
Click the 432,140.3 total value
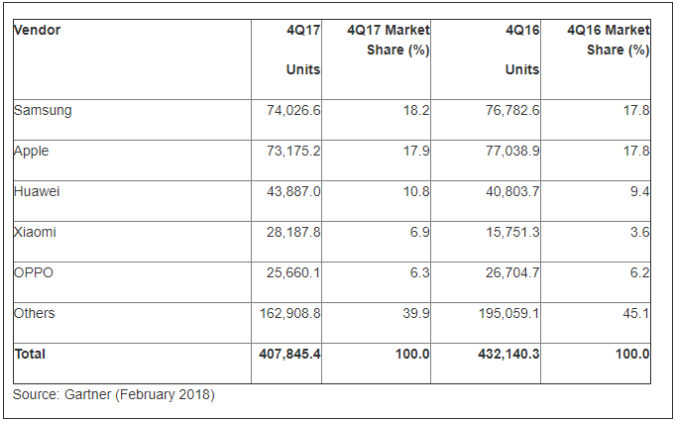click(x=509, y=354)
